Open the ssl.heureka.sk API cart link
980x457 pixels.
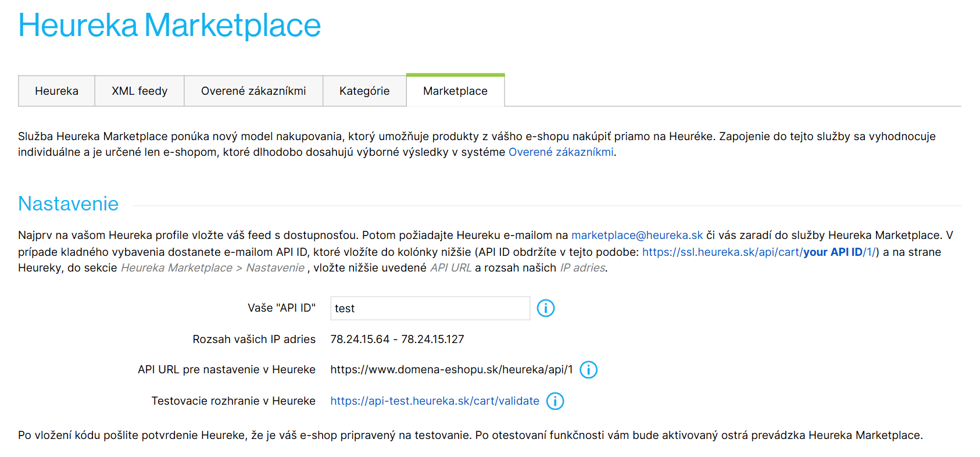coord(759,252)
